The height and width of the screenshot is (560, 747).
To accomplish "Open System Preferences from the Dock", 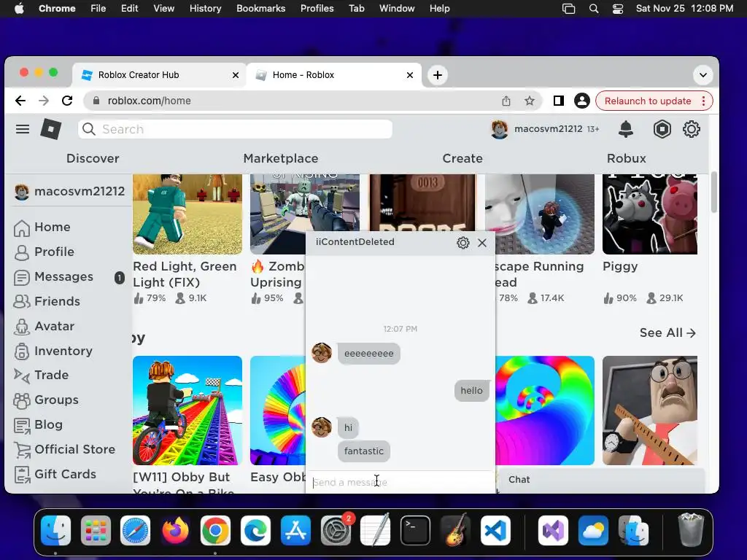I will click(x=336, y=531).
